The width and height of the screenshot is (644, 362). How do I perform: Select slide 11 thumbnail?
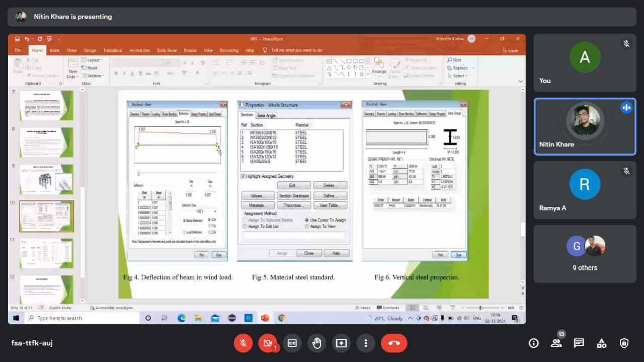coord(47,253)
